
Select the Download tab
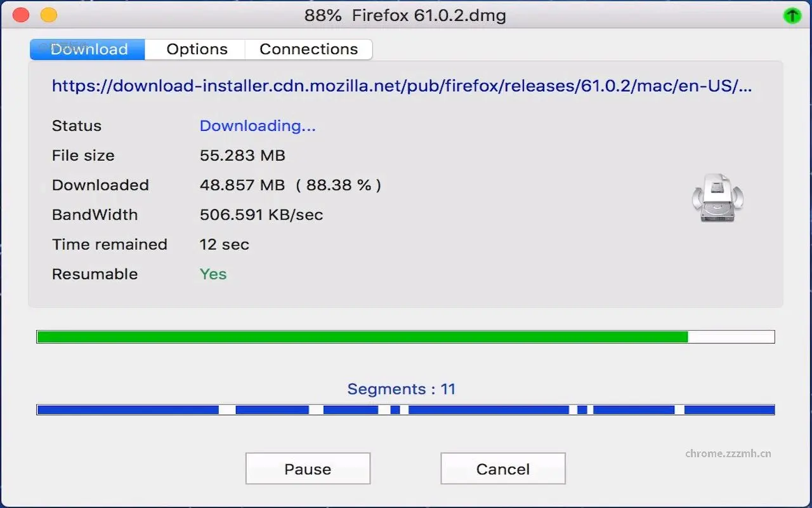click(88, 49)
